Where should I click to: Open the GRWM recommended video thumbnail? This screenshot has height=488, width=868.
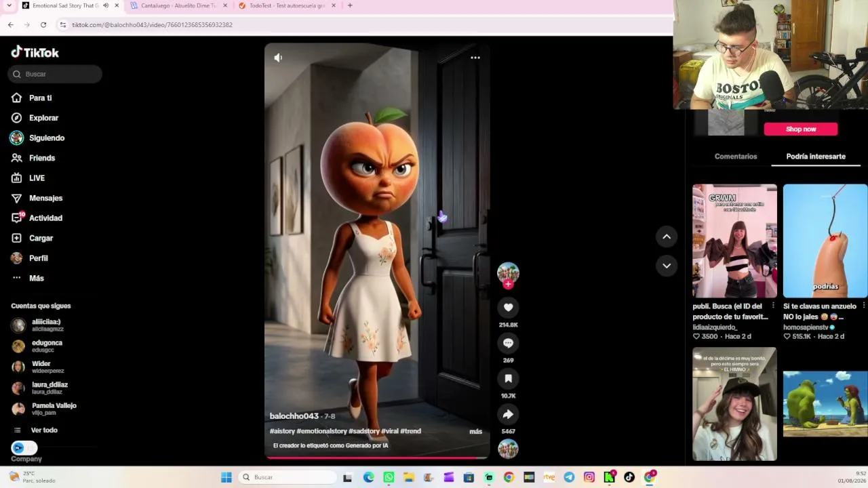[734, 241]
